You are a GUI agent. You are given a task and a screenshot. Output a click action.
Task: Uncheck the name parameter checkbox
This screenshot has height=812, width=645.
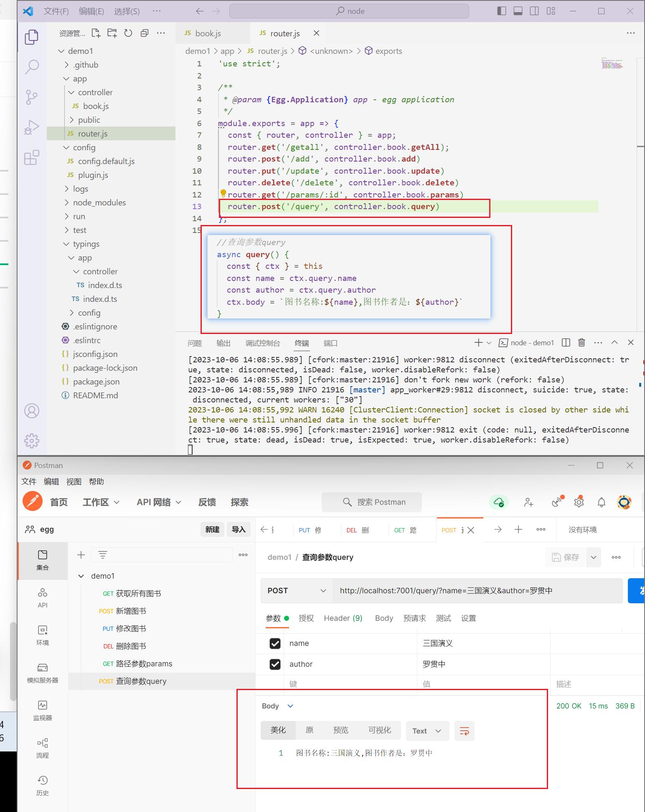tap(275, 643)
